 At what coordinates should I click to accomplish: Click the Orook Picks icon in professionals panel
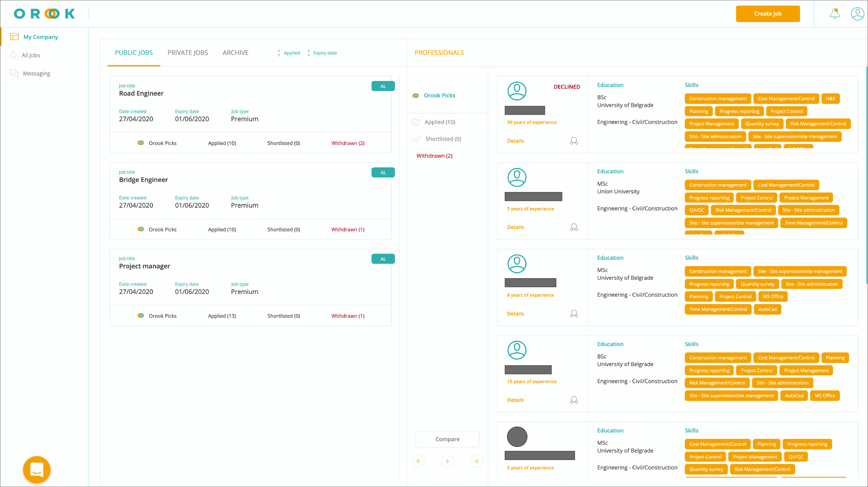415,96
